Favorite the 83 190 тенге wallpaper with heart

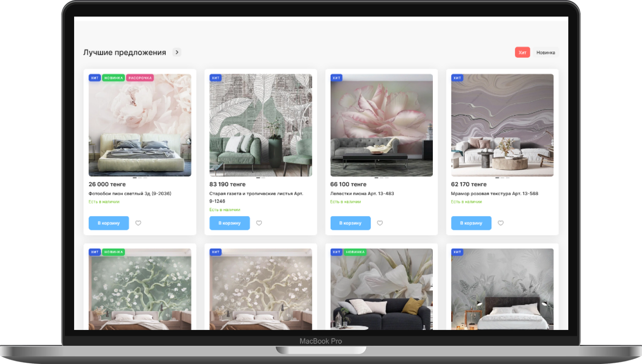pos(259,223)
